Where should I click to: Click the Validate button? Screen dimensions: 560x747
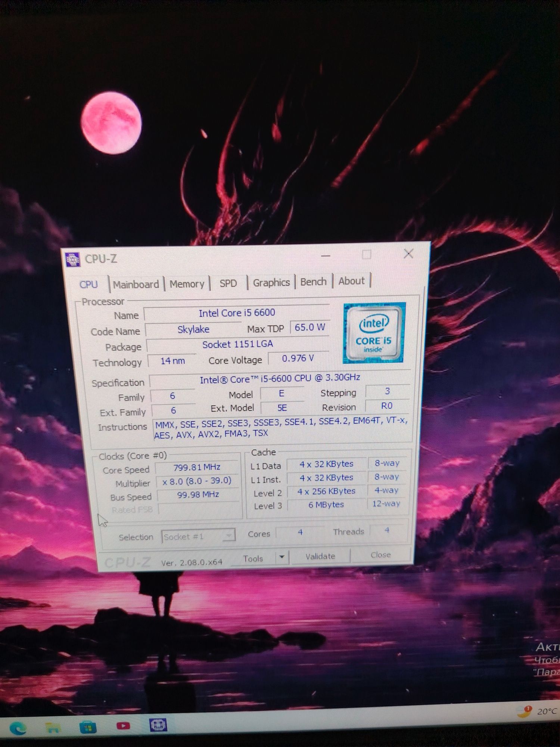point(320,556)
